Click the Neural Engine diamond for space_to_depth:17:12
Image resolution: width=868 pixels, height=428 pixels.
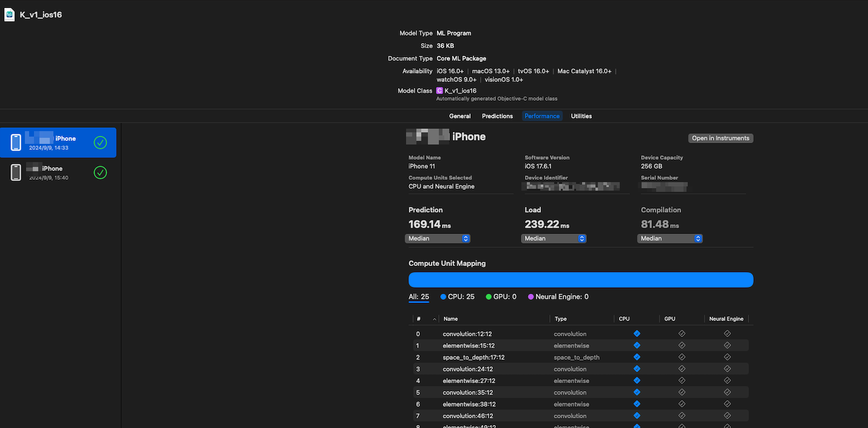coord(727,357)
